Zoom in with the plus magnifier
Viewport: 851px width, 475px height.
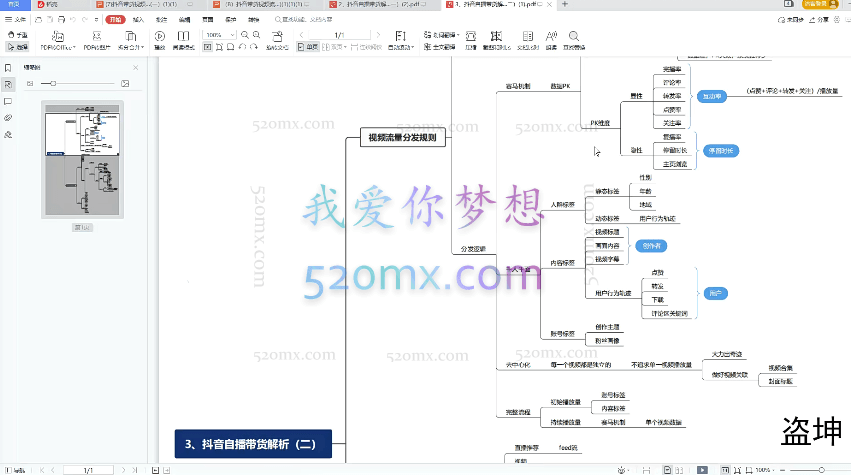click(x=257, y=35)
